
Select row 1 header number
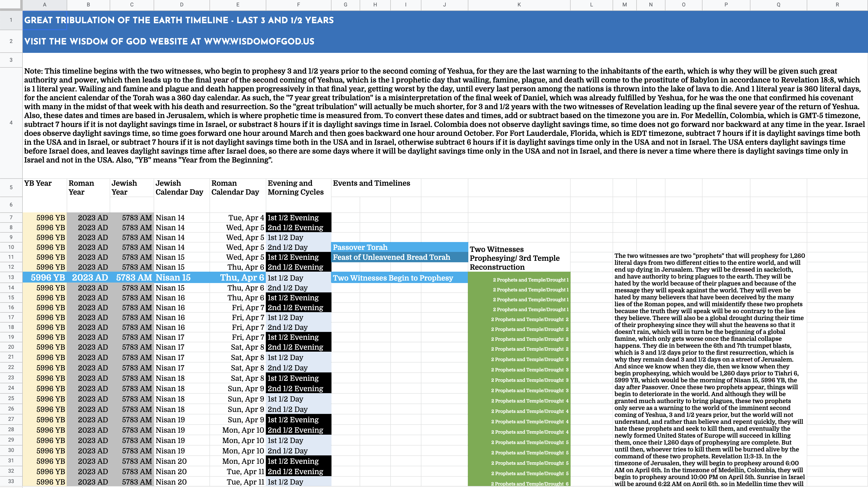[11, 20]
